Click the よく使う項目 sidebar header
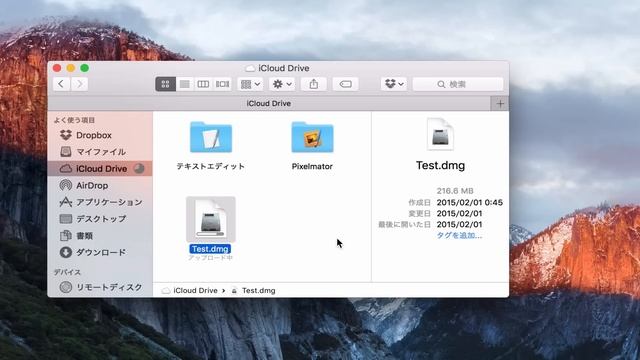The width and height of the screenshot is (640, 360). coord(74,120)
